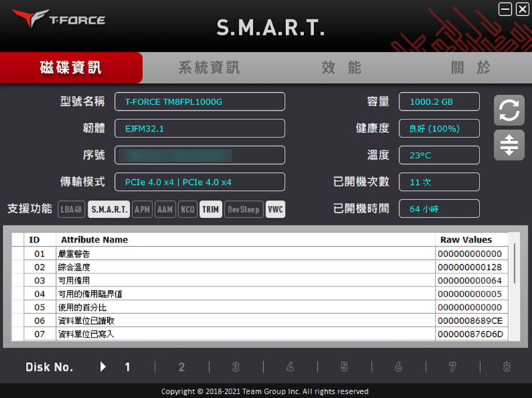Screen dimensions: 532x398
Task: Click the capacity field 1000.2 GB
Action: point(439,101)
